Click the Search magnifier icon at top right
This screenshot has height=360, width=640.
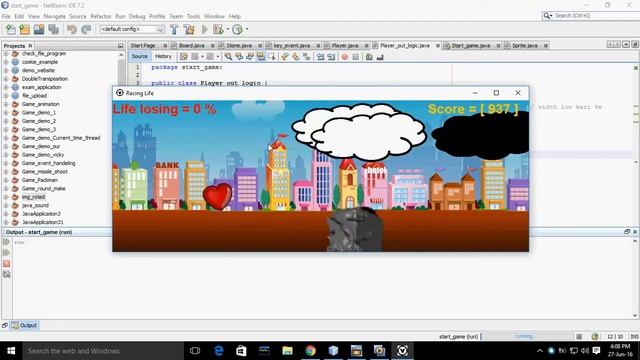click(547, 16)
